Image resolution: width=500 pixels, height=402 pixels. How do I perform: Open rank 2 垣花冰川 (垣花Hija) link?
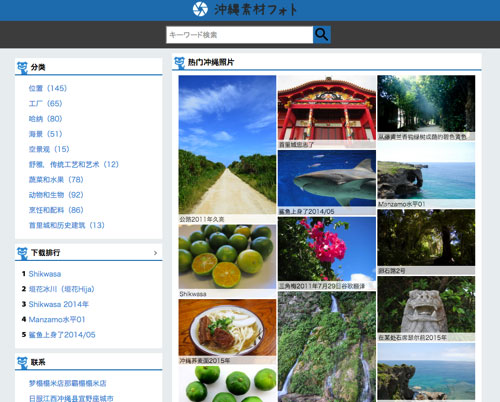point(62,289)
